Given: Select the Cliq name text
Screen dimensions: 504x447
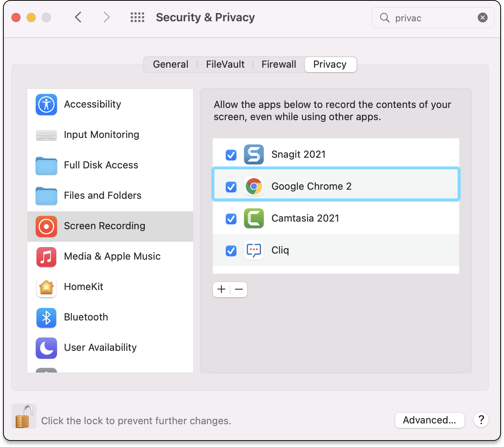Looking at the screenshot, I should click(280, 250).
